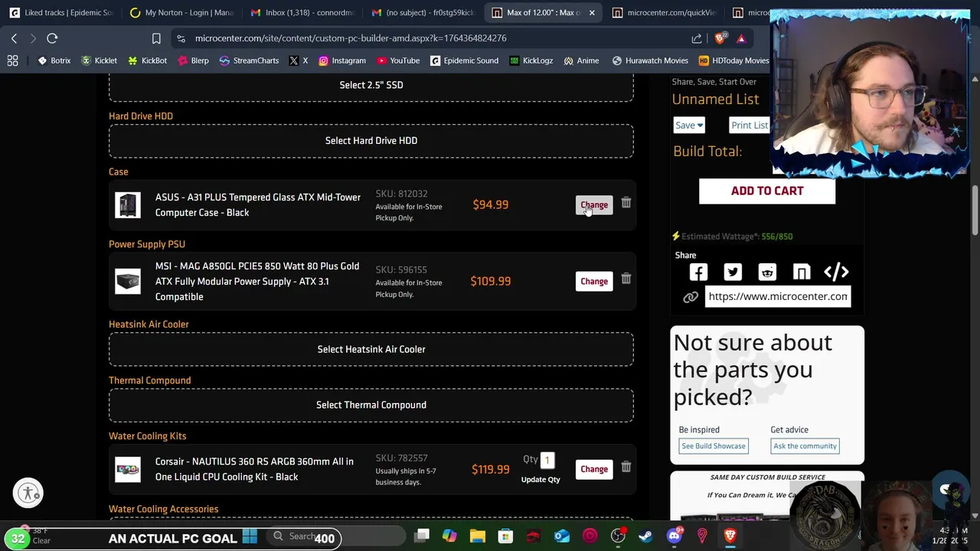Open the Same Day Custom Build Service banner

(767, 496)
